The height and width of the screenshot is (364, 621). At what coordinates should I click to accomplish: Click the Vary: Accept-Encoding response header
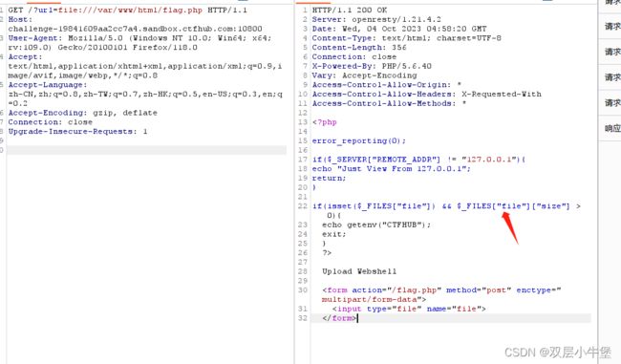click(x=364, y=75)
